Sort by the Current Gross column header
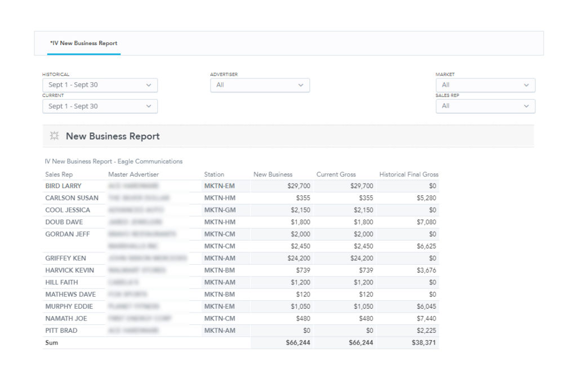This screenshot has width=577, height=392. [x=336, y=174]
